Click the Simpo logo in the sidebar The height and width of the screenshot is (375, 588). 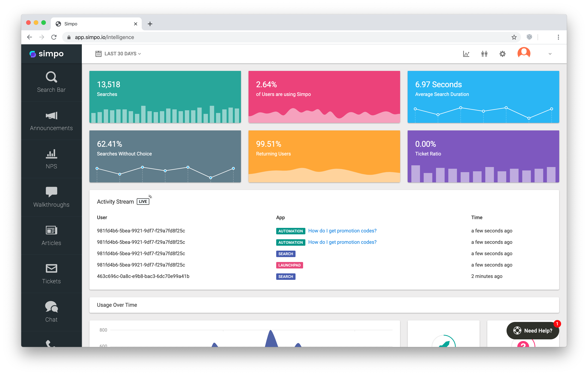click(x=47, y=54)
